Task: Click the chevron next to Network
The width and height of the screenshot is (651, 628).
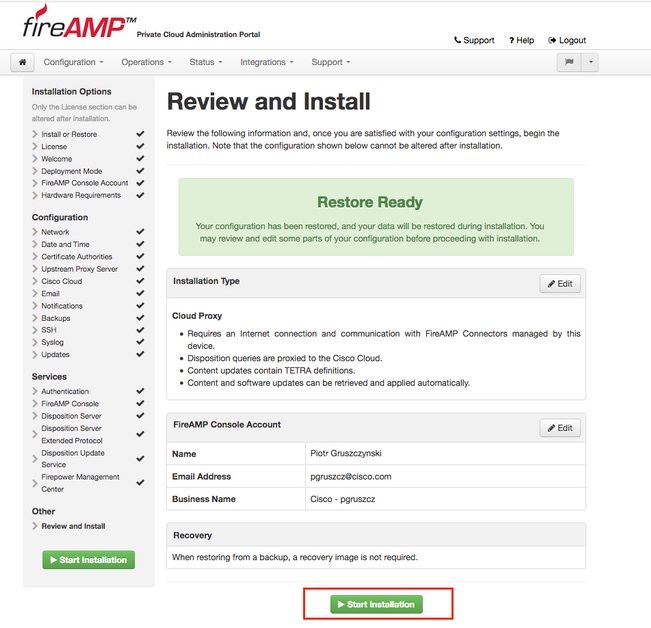Action: 35,232
